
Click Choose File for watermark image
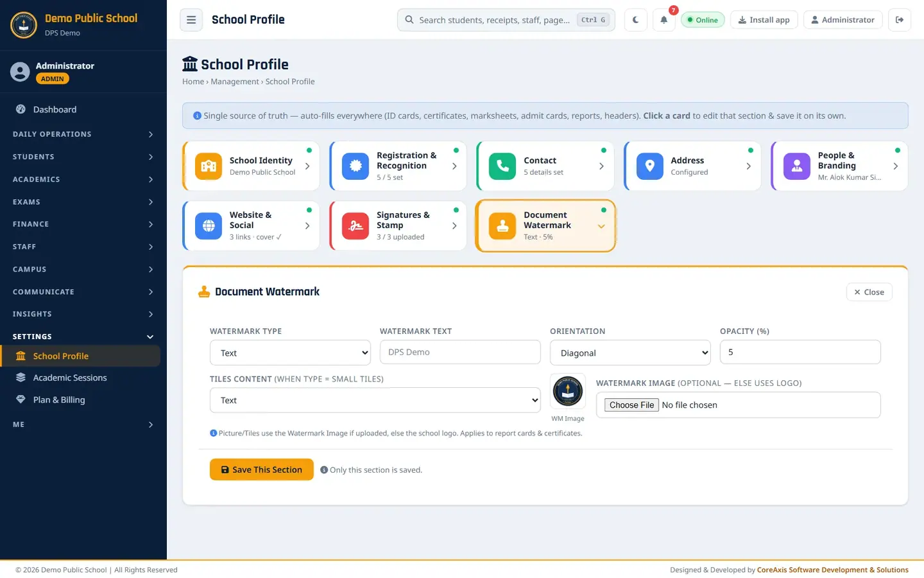(631, 405)
